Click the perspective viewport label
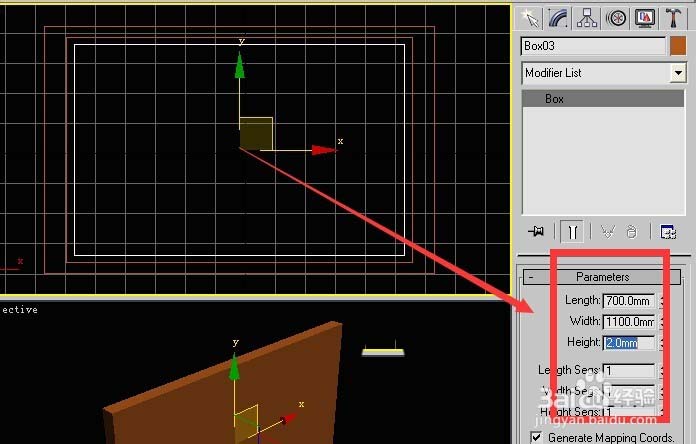The width and height of the screenshot is (696, 444). click(x=19, y=309)
